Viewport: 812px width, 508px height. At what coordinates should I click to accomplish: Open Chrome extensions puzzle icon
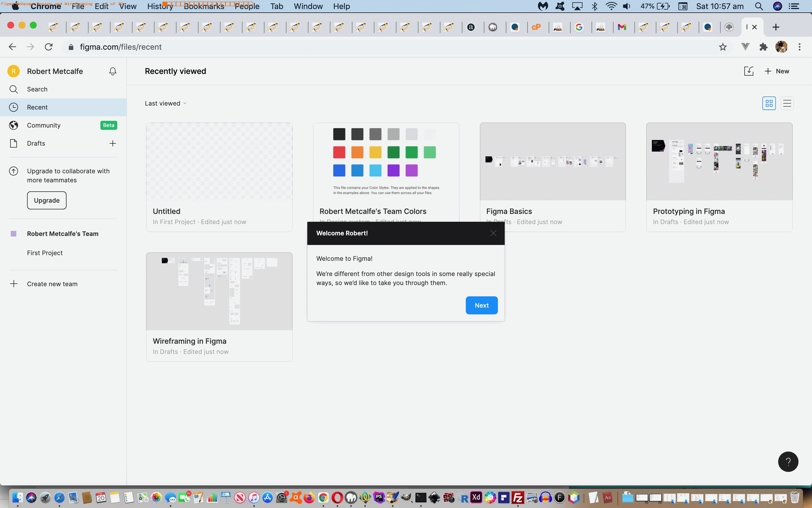(x=763, y=47)
